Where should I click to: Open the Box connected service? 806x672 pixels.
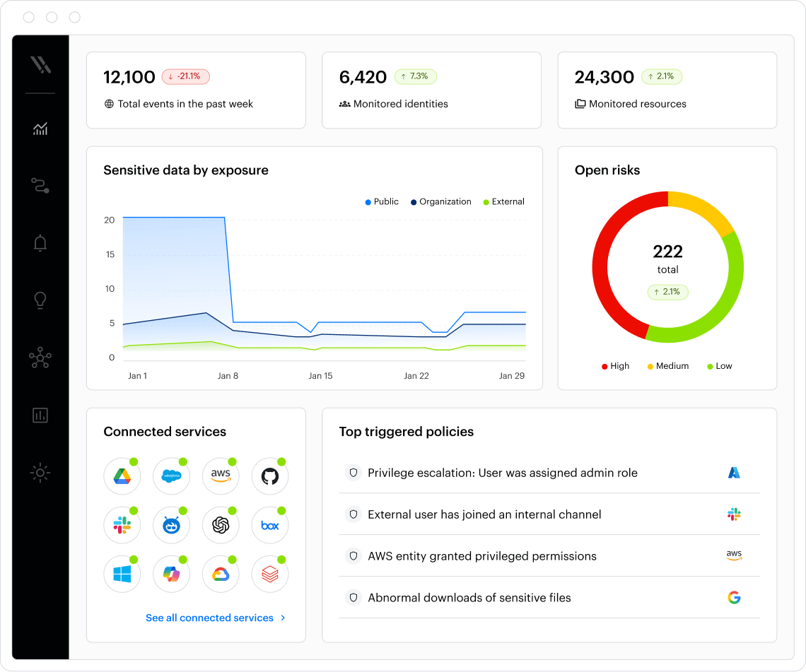pos(269,525)
